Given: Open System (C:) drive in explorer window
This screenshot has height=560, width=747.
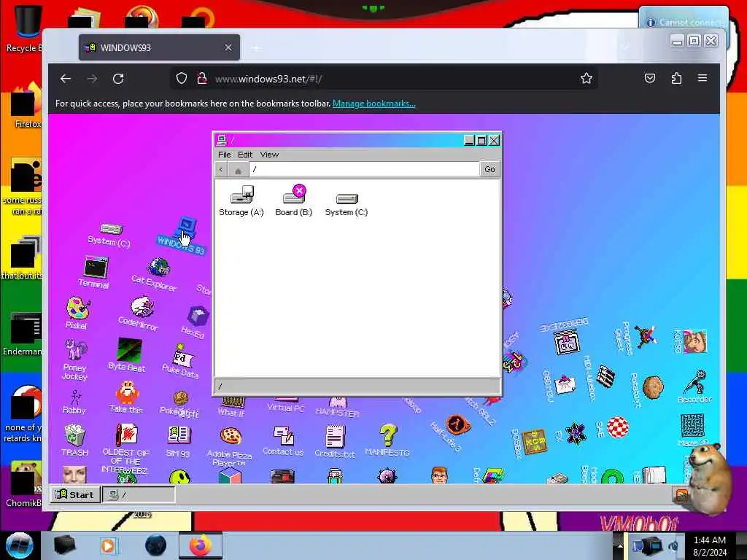Looking at the screenshot, I should 347,205.
